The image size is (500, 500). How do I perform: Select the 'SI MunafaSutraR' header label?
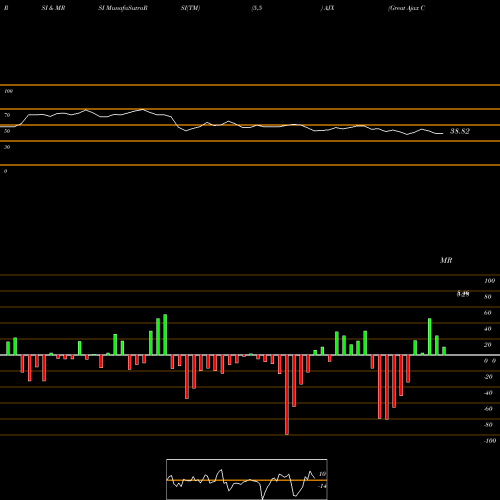[x=123, y=8]
